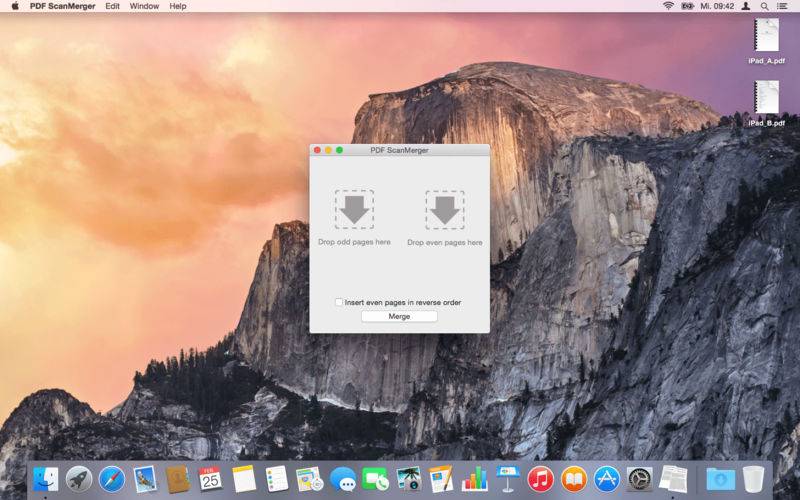Open the App Store from the dock
This screenshot has height=500, width=800.
click(x=606, y=479)
